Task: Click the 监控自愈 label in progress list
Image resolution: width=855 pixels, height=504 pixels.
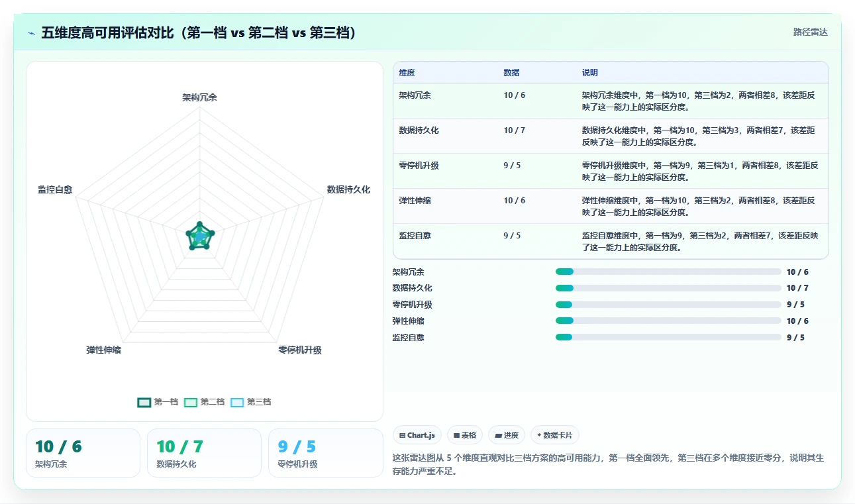Action: click(x=408, y=337)
